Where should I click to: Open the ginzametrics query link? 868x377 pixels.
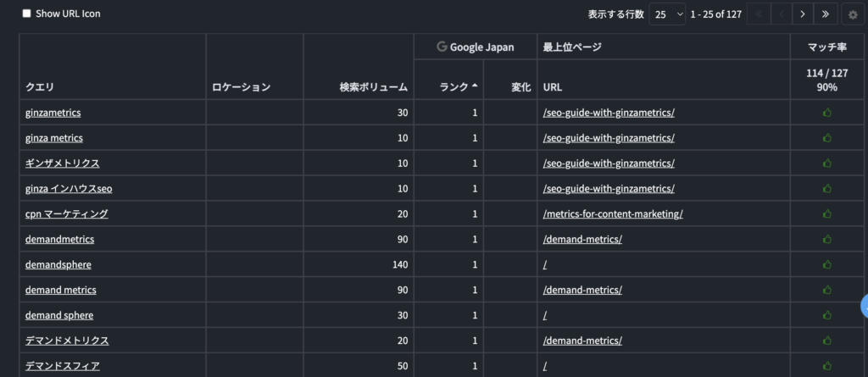point(53,113)
